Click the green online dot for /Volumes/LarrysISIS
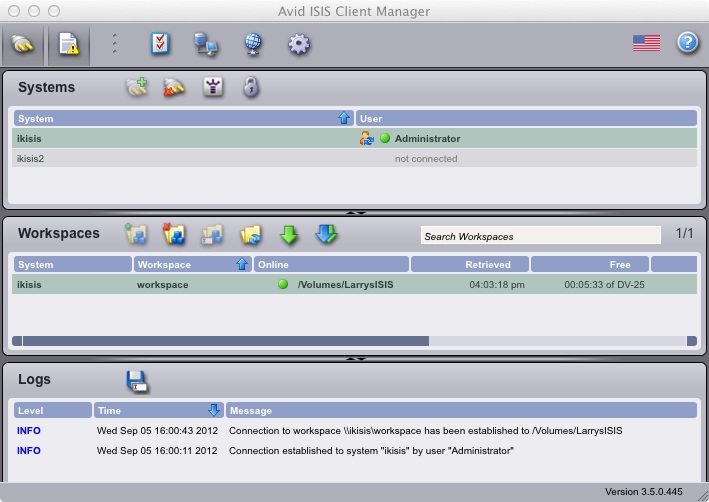Image resolution: width=709 pixels, height=502 pixels. pyautogui.click(x=283, y=284)
